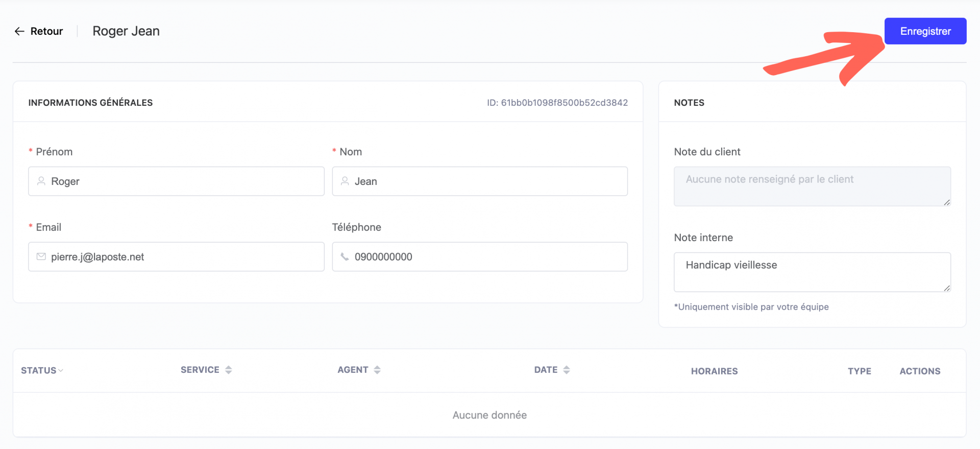
Task: Click the TYPE column header
Action: (x=860, y=371)
